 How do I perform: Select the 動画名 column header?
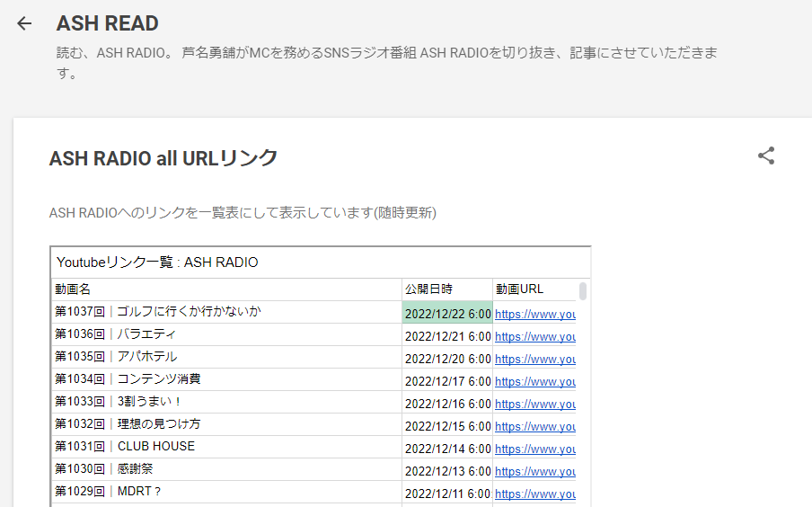(227, 289)
